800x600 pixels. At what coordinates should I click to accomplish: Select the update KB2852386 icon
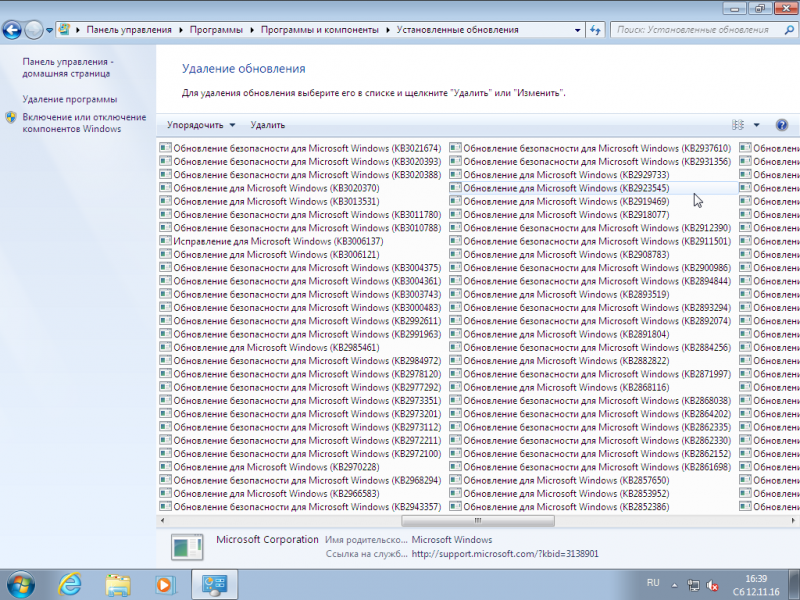click(x=455, y=506)
